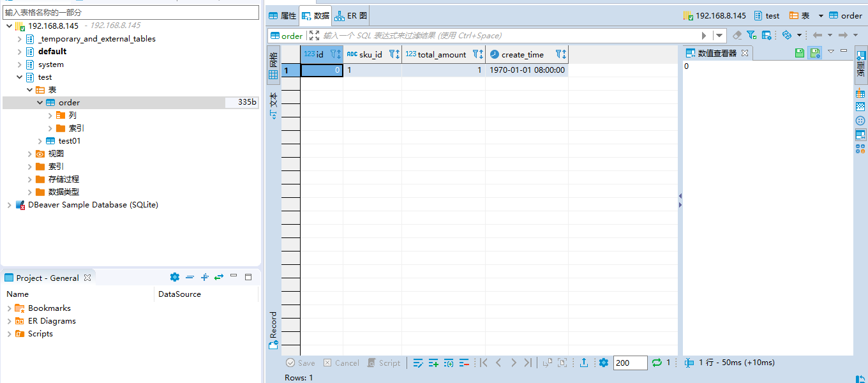Toggle Record mode

click(x=273, y=331)
